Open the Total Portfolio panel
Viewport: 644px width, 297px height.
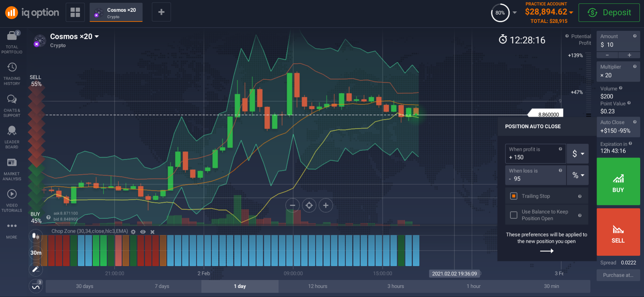(12, 42)
